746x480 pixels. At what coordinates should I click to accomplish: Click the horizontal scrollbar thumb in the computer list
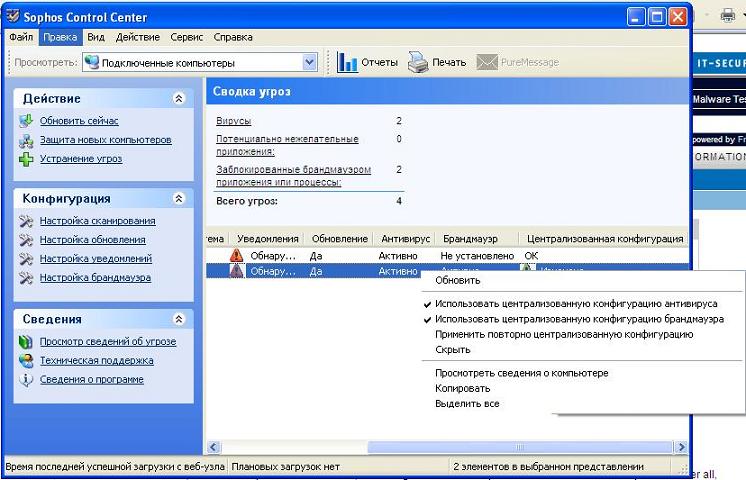(x=520, y=447)
